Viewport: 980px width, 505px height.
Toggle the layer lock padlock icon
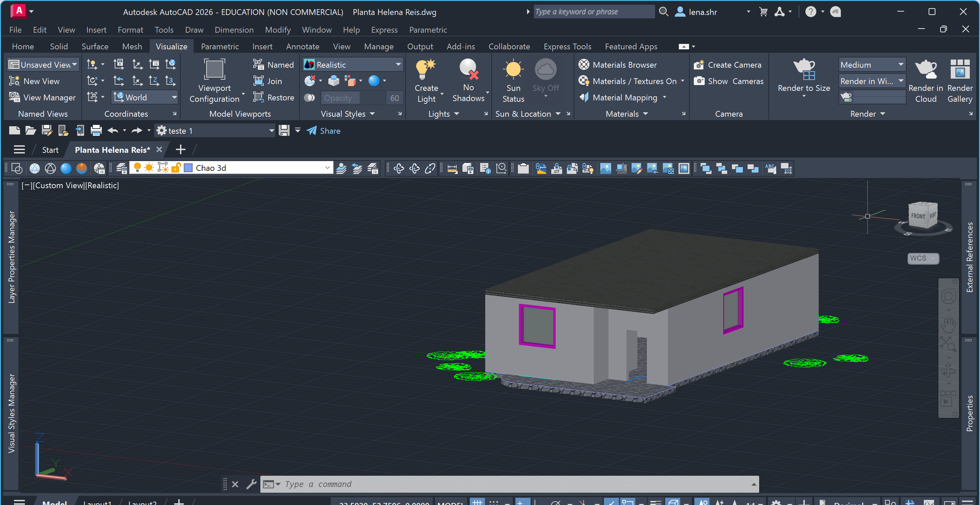click(x=176, y=168)
